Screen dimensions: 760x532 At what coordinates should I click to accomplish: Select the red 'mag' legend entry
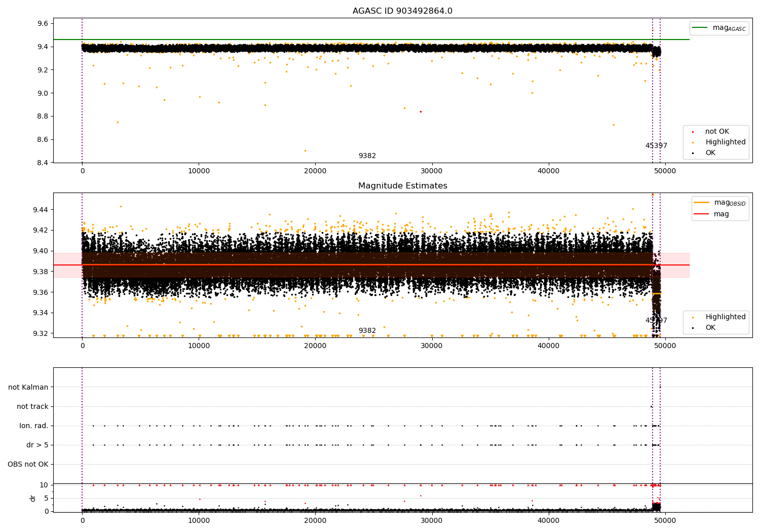(x=711, y=214)
